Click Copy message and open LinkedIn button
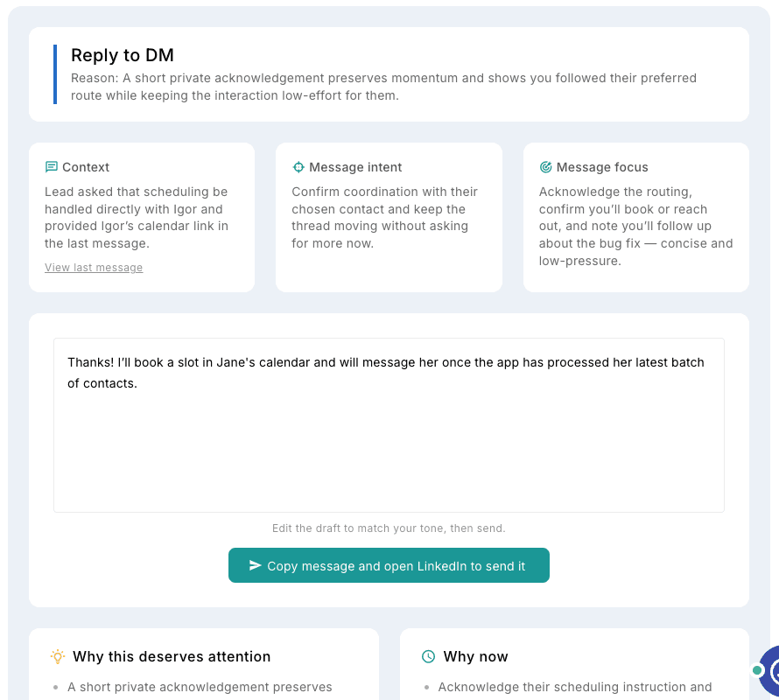 [x=389, y=565]
